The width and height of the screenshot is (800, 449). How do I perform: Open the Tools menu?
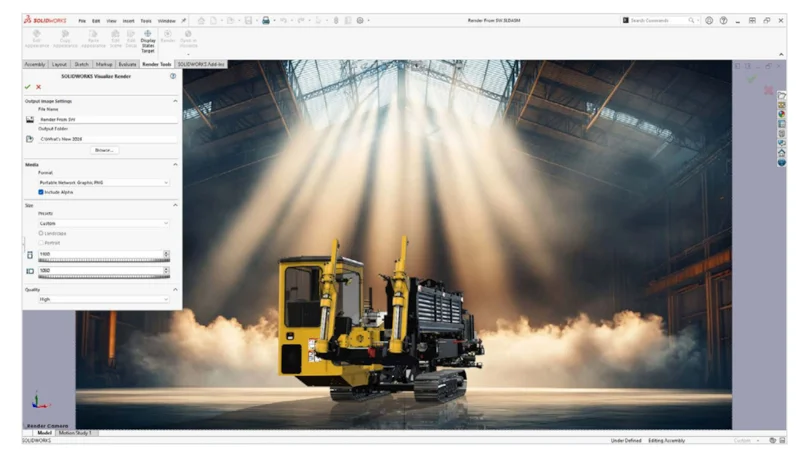[146, 20]
